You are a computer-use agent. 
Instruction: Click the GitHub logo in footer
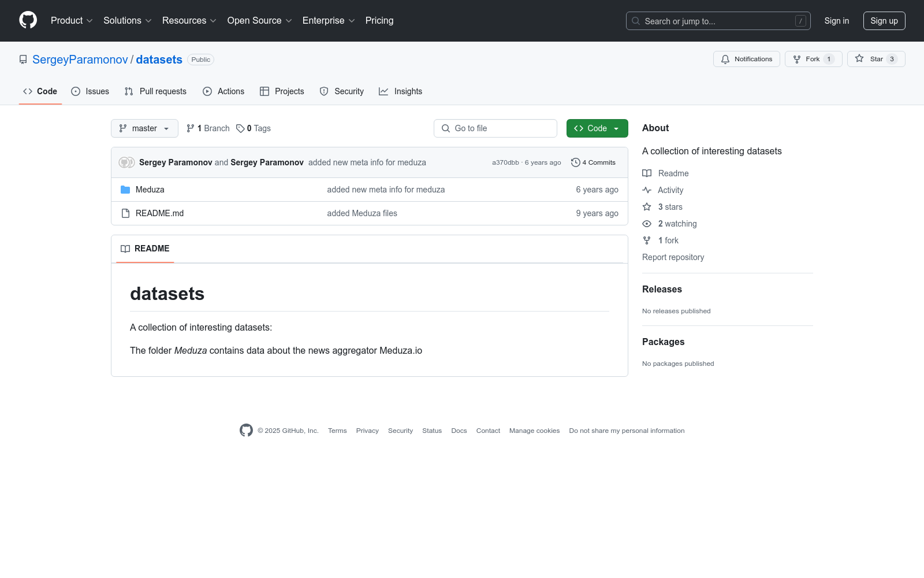(x=246, y=430)
